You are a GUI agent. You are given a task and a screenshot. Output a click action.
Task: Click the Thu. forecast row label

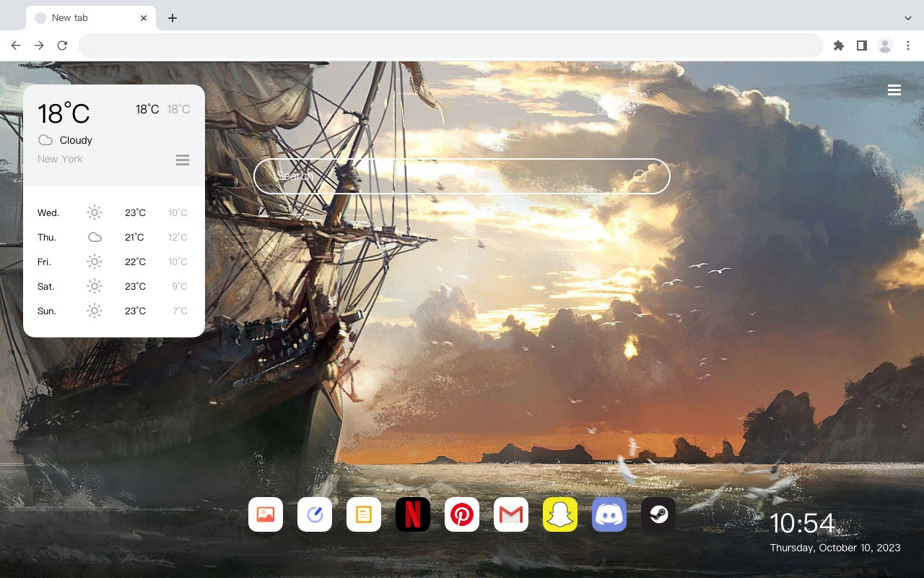coord(47,237)
